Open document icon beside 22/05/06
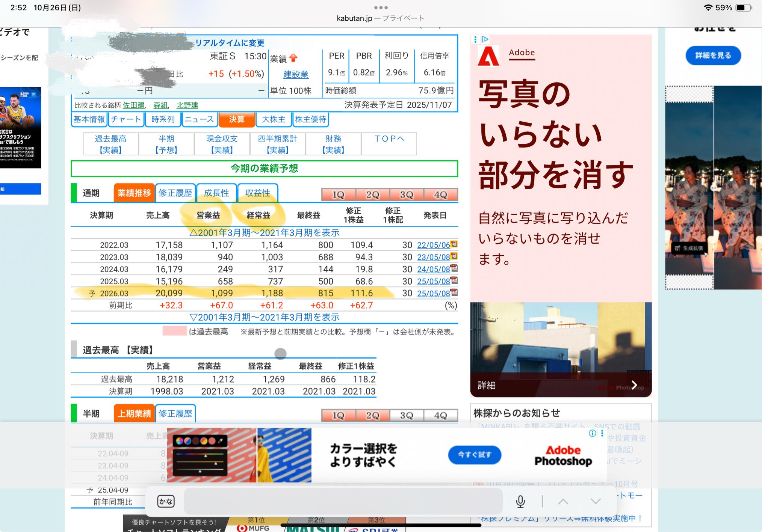 (x=454, y=244)
